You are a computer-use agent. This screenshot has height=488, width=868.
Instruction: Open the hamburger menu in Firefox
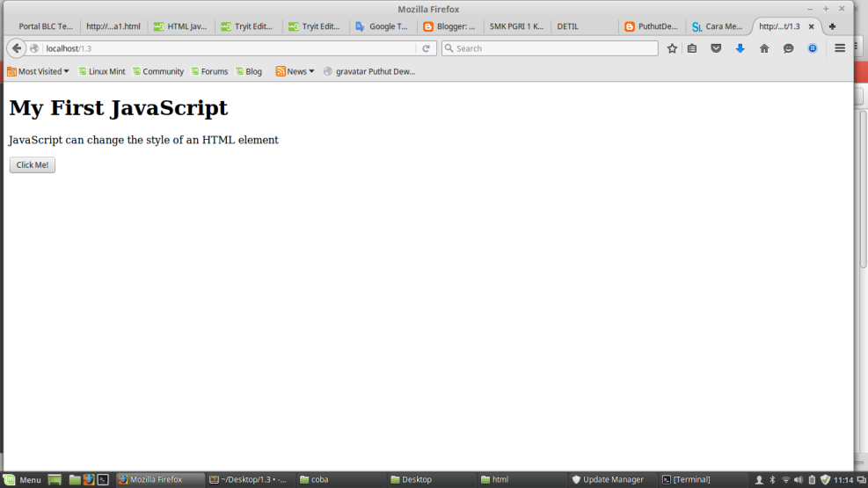[840, 48]
